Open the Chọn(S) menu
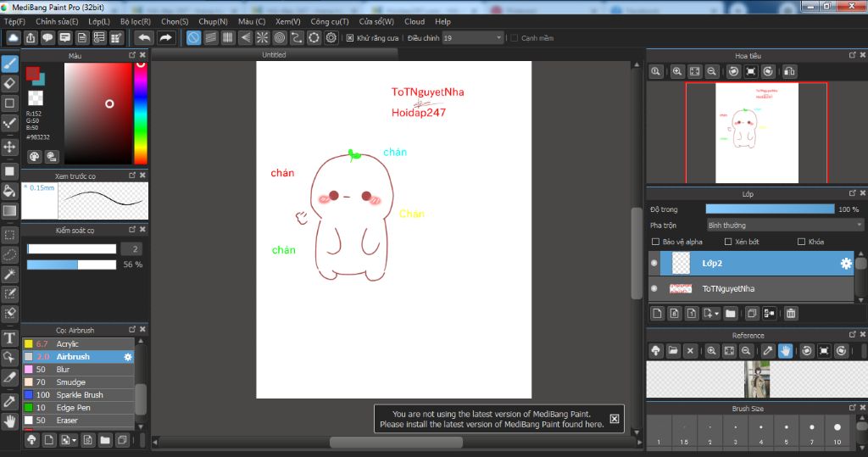 (x=175, y=21)
